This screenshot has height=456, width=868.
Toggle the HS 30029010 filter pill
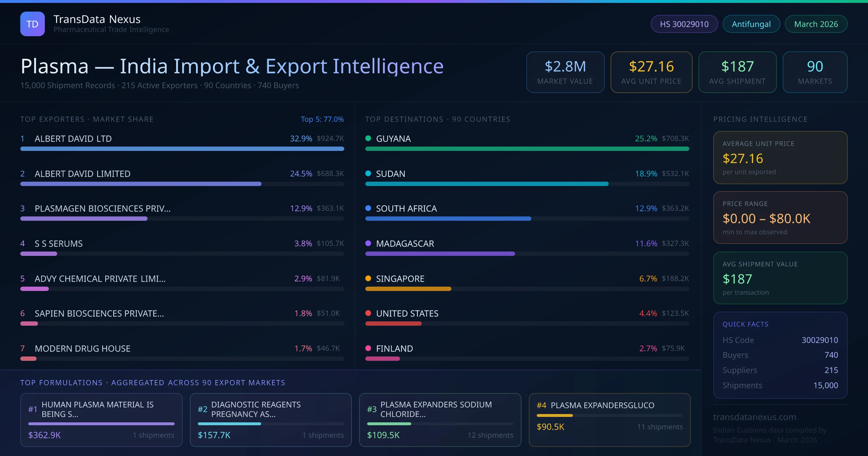[684, 24]
